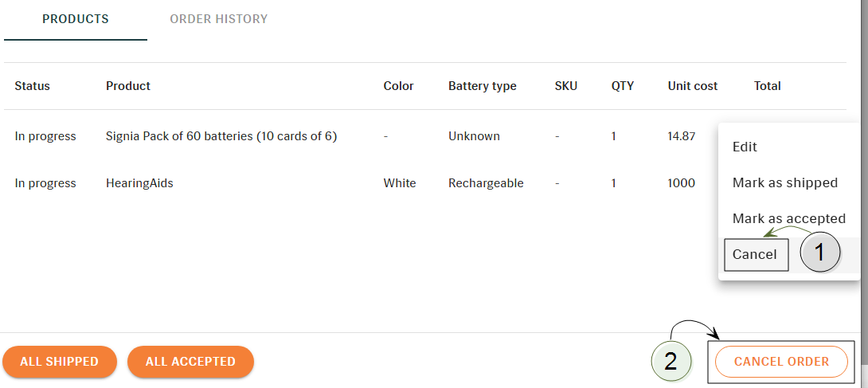The image size is (868, 388).
Task: Select the Signia Pack of 60 batteries row
Action: click(x=360, y=136)
